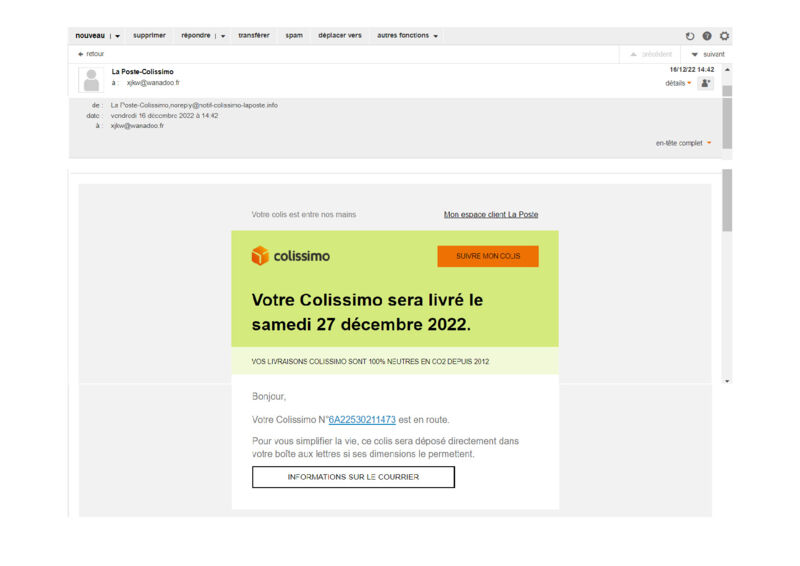The image size is (800, 566).
Task: Click the add contact icon next to détails
Action: coord(705,83)
